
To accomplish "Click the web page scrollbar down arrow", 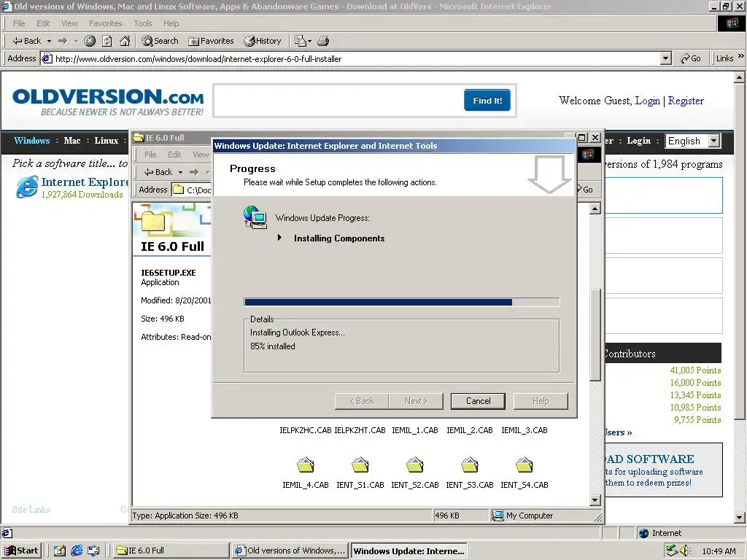I will (x=740, y=517).
